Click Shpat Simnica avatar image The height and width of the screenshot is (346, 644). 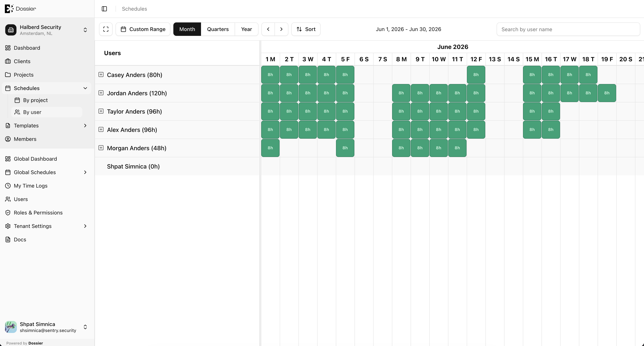tap(11, 327)
